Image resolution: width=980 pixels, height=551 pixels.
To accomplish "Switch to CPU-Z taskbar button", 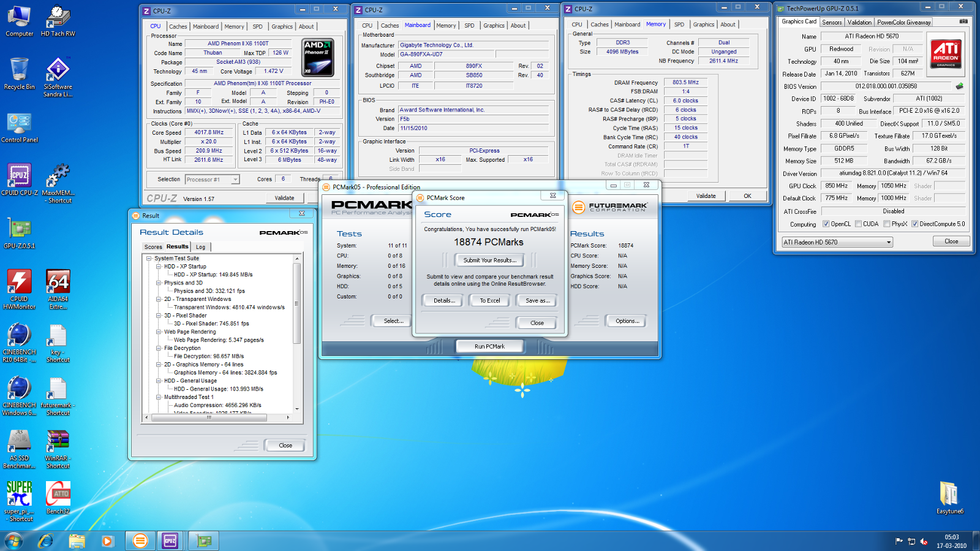I will (170, 541).
